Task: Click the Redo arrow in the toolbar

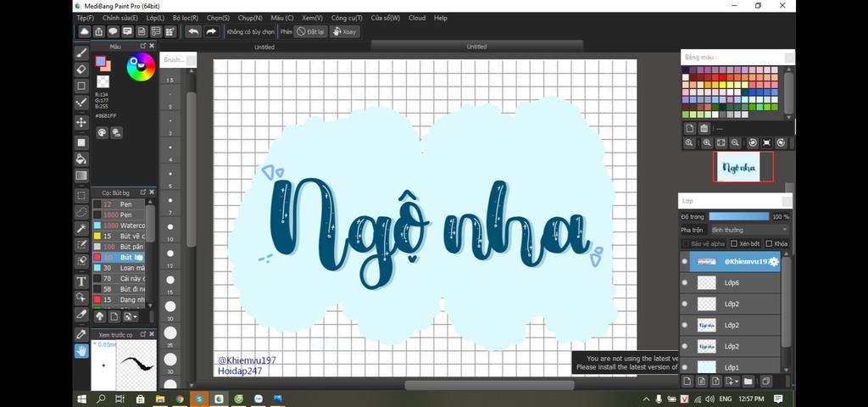Action: pos(211,31)
